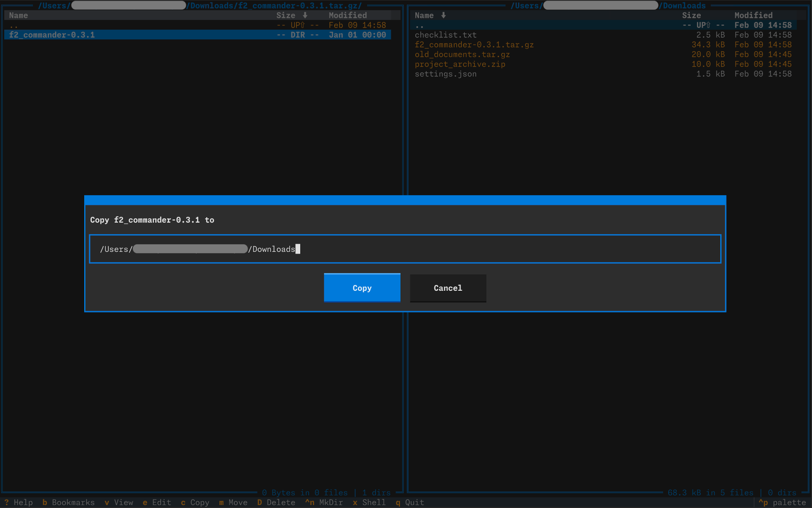Sort left panel by Name column
Screen dimensions: 812x508
[x=19, y=15]
